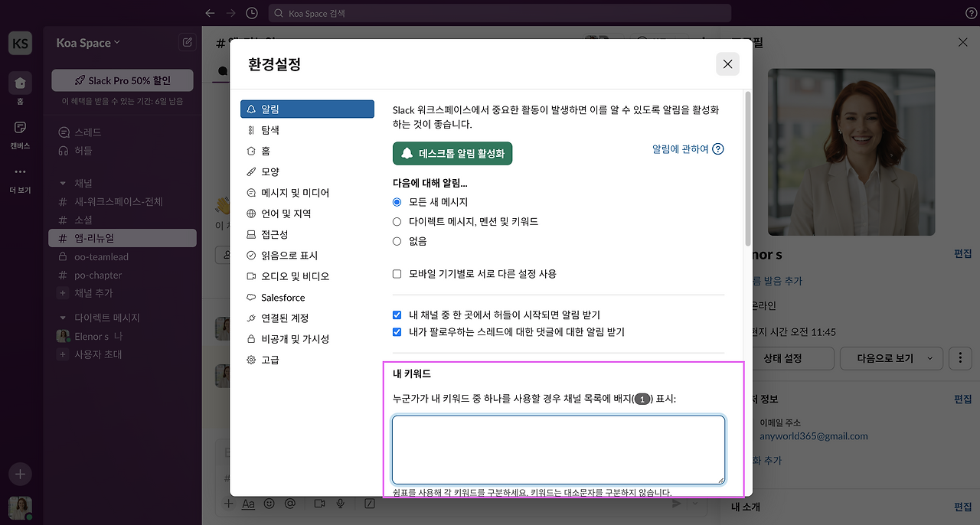980x525 pixels.
Task: Open the 알림에 관하여 help link
Action: tap(680, 148)
